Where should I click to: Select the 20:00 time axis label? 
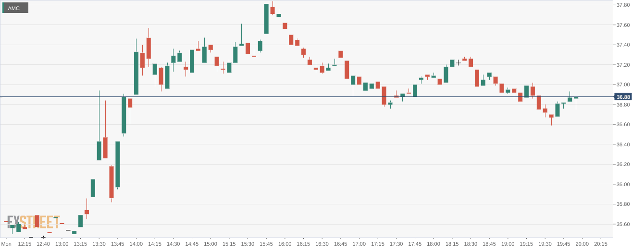(x=582, y=244)
